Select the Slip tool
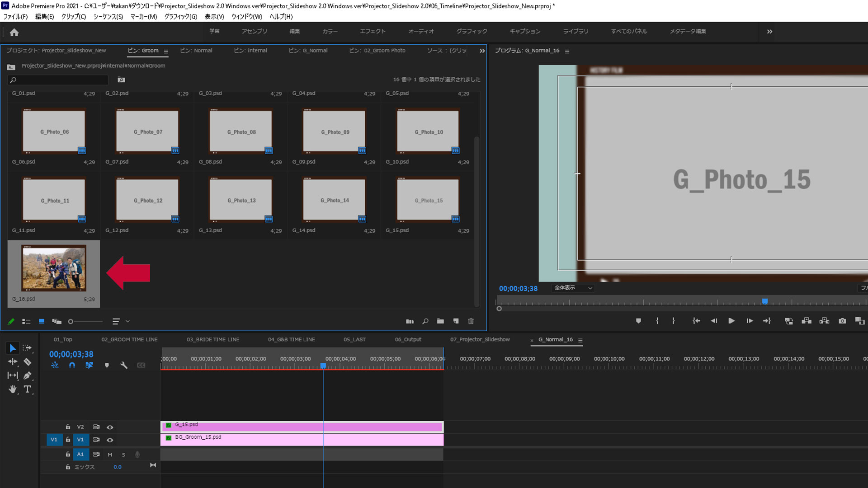The height and width of the screenshot is (488, 868). (x=13, y=375)
